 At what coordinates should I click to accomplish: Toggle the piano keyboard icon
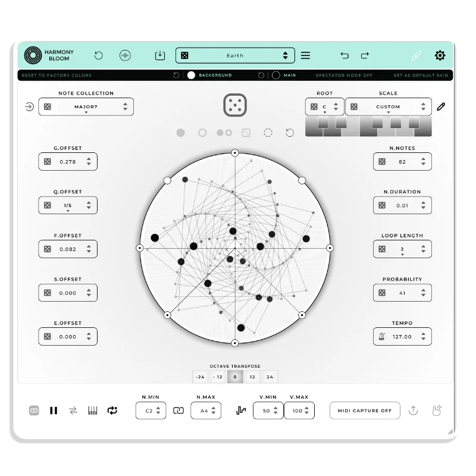pos(93,411)
